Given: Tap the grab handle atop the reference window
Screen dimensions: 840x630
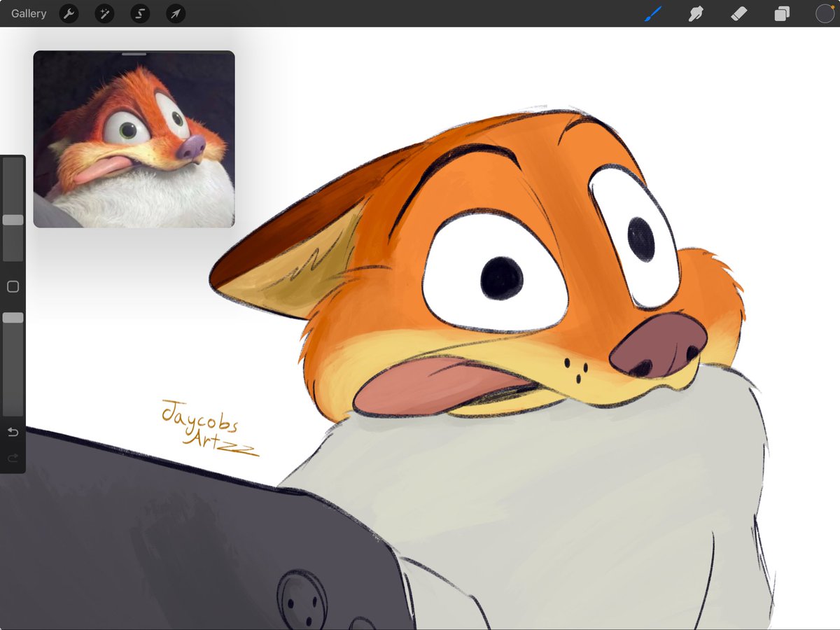Looking at the screenshot, I should click(133, 54).
